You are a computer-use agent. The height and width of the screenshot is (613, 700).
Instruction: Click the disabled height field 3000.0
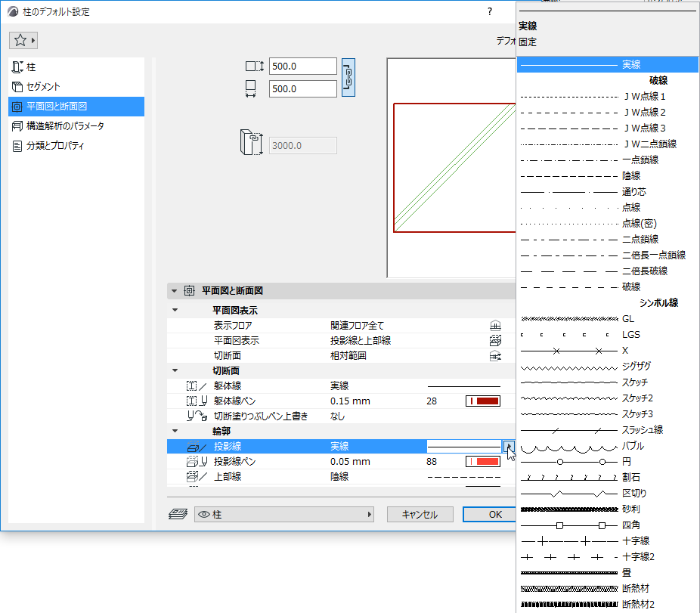click(302, 146)
